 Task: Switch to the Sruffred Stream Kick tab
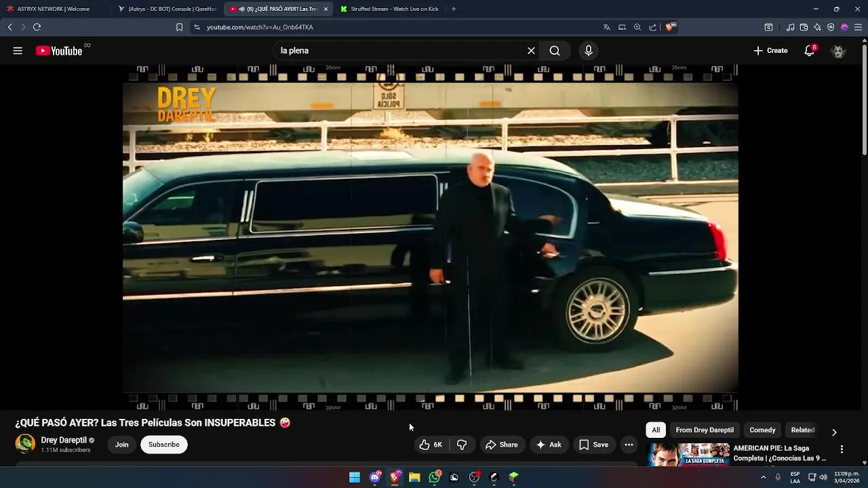[x=389, y=9]
